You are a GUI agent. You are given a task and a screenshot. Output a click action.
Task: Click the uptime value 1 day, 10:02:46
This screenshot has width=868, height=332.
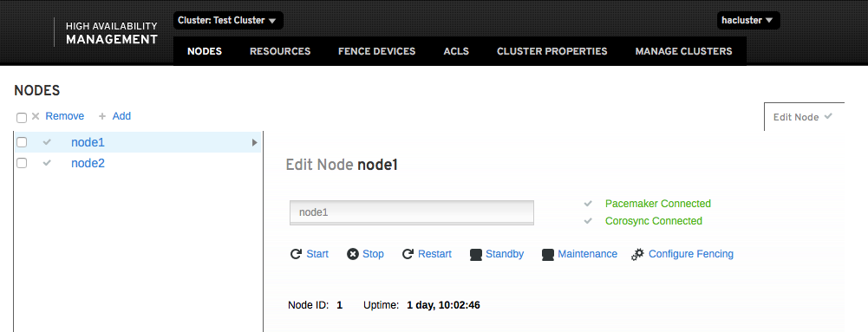click(443, 305)
